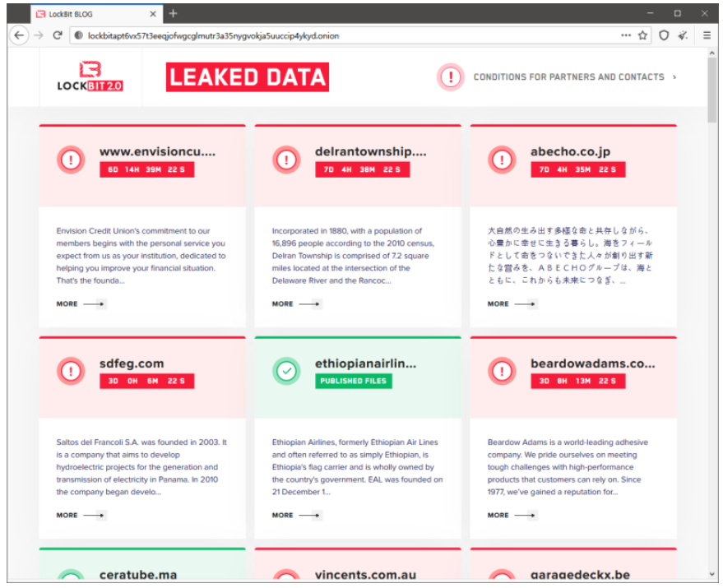Click the abecho.co.jp countdown timer badge

tap(578, 169)
